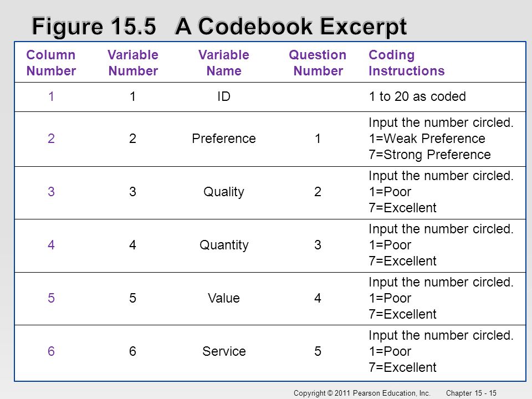Select the Variable Number header
The image size is (532, 399).
coord(133,63)
